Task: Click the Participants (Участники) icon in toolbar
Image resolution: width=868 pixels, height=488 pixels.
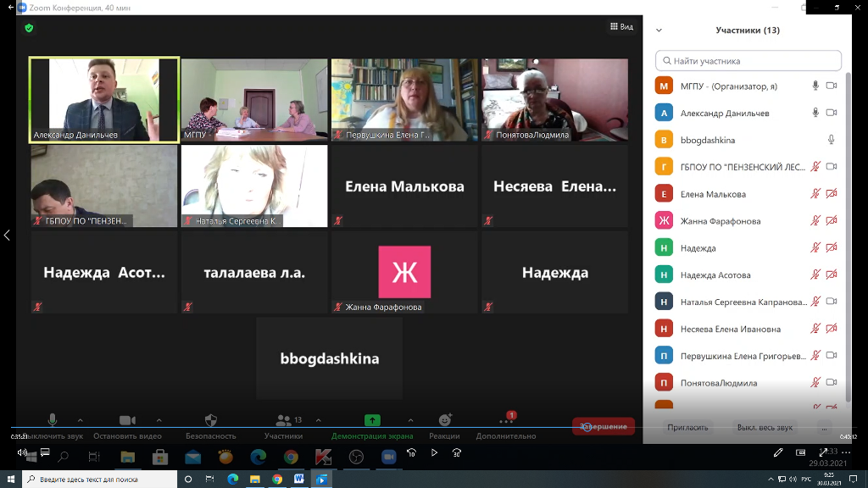Action: 282,420
